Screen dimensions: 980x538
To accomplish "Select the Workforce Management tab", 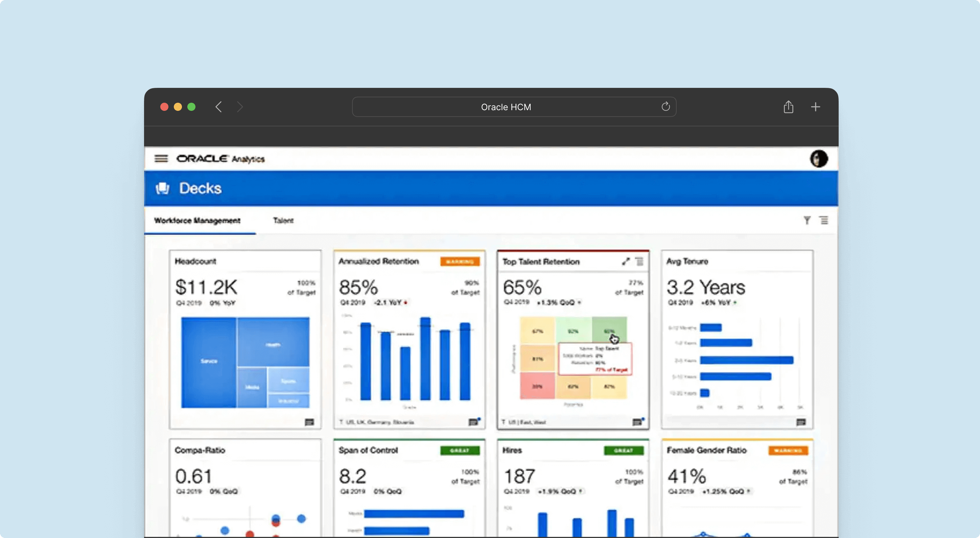I will 197,220.
